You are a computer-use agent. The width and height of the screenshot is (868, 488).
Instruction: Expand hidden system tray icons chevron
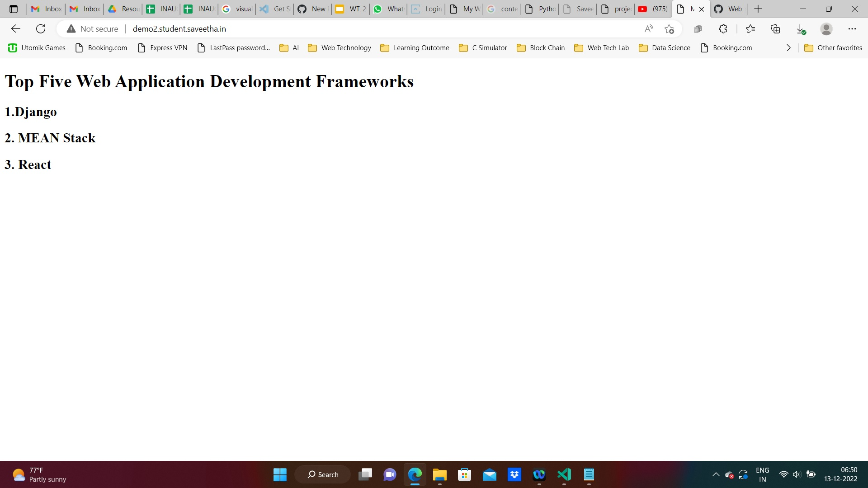pos(716,474)
